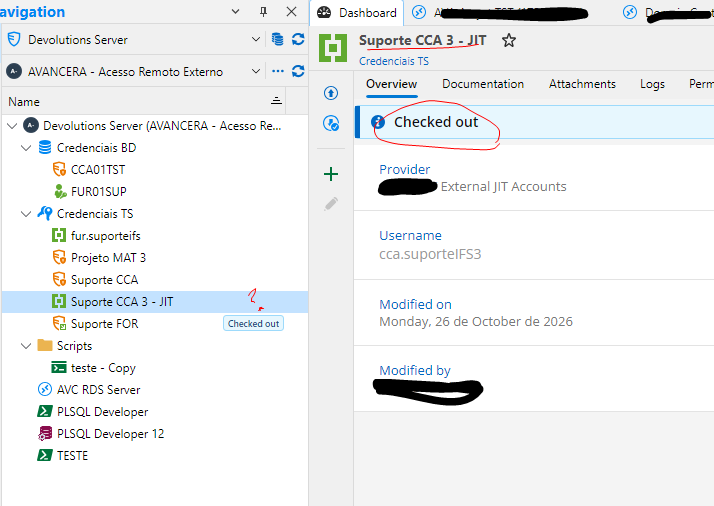Collapse the Scripts folder
This screenshot has width=714, height=506.
(26, 346)
